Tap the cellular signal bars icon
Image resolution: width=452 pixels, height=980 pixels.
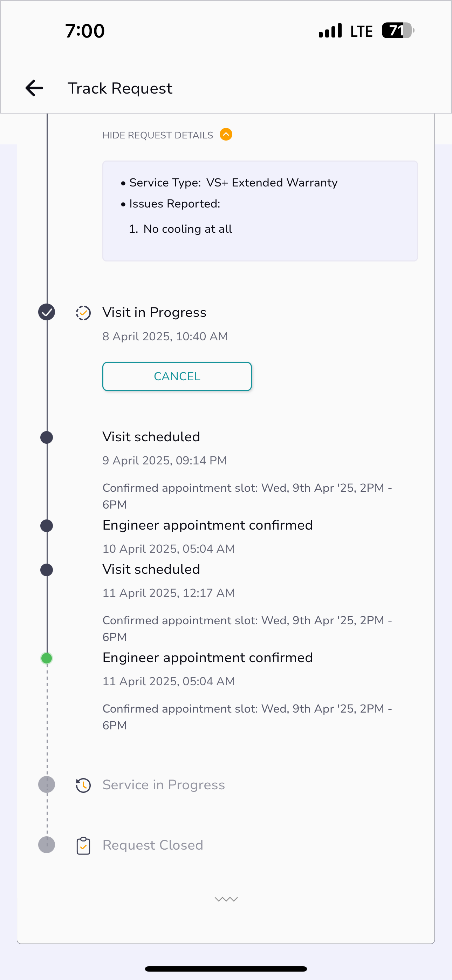click(x=330, y=31)
